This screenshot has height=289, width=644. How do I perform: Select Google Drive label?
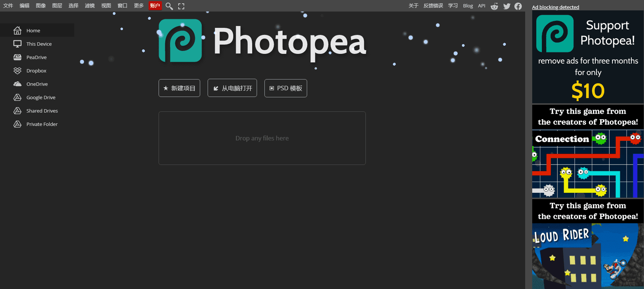click(41, 97)
